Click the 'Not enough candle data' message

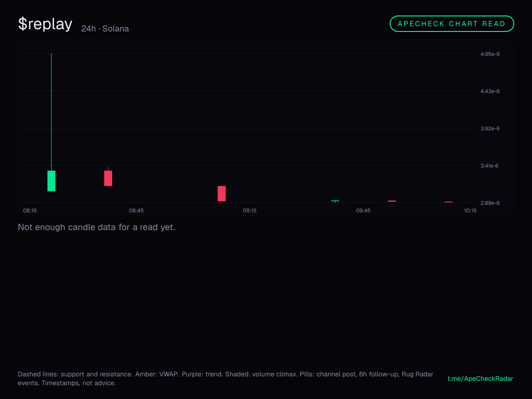[x=97, y=227]
